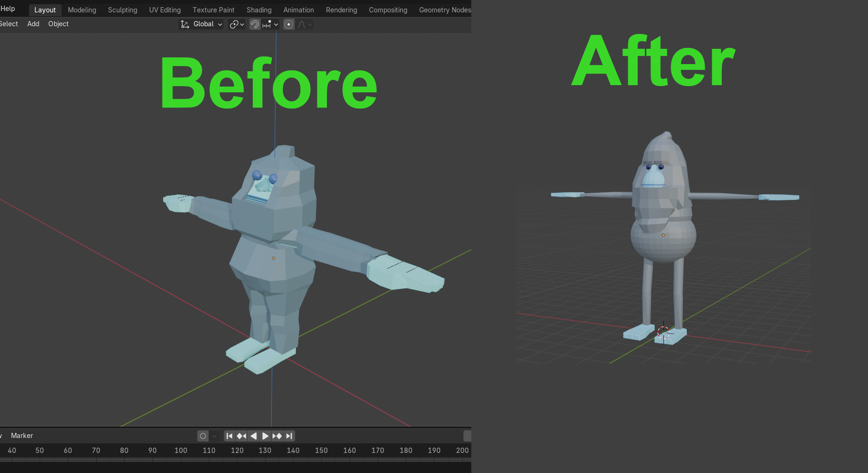Play the animation forward
868x473 pixels.
[x=265, y=436]
